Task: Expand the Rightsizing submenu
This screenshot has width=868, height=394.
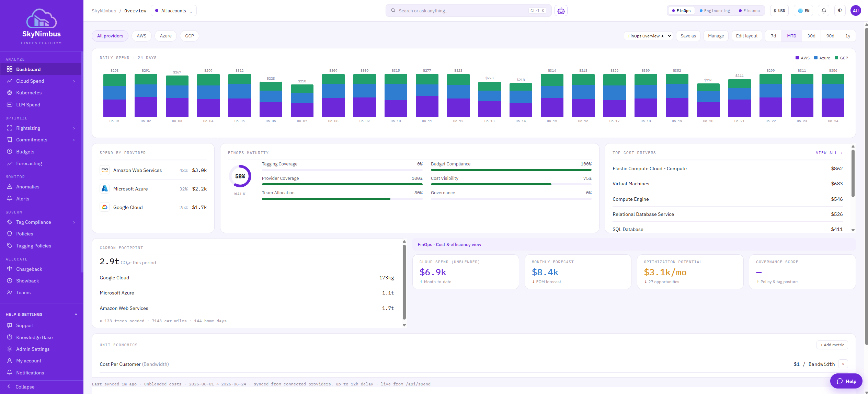Action: tap(74, 128)
